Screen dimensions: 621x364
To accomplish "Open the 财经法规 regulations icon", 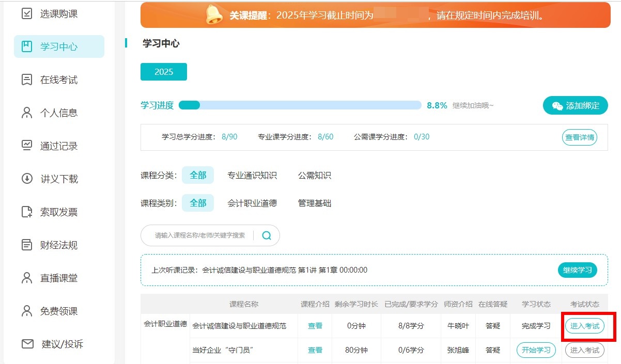I will (26, 245).
